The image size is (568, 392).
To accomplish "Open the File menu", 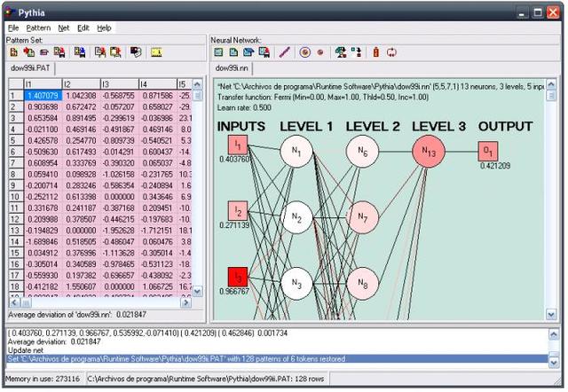I will (x=13, y=27).
